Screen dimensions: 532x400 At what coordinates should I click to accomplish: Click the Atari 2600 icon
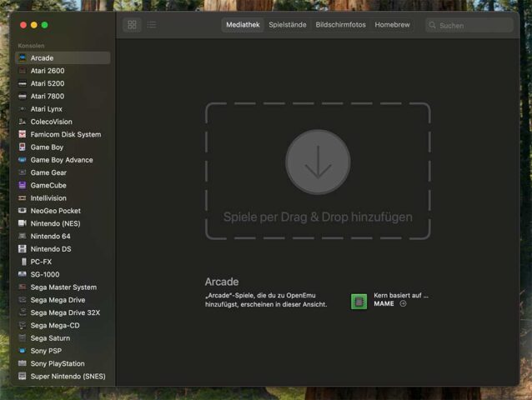(x=23, y=71)
